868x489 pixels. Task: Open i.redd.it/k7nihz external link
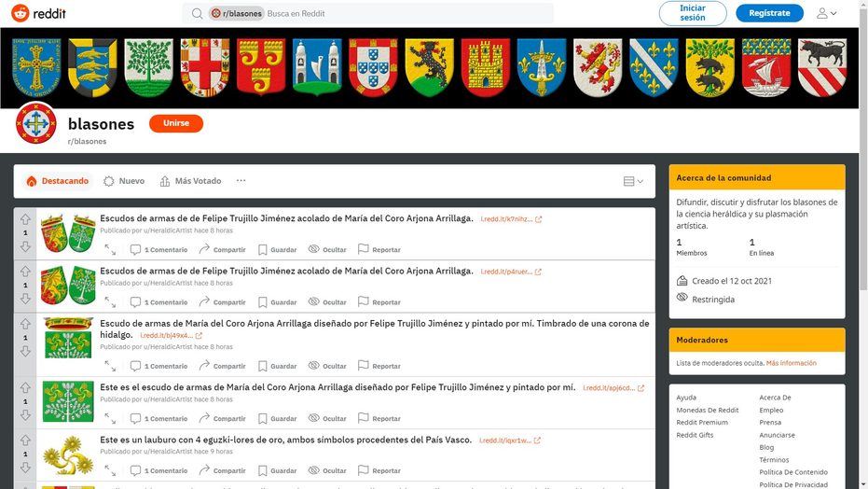[511, 219]
